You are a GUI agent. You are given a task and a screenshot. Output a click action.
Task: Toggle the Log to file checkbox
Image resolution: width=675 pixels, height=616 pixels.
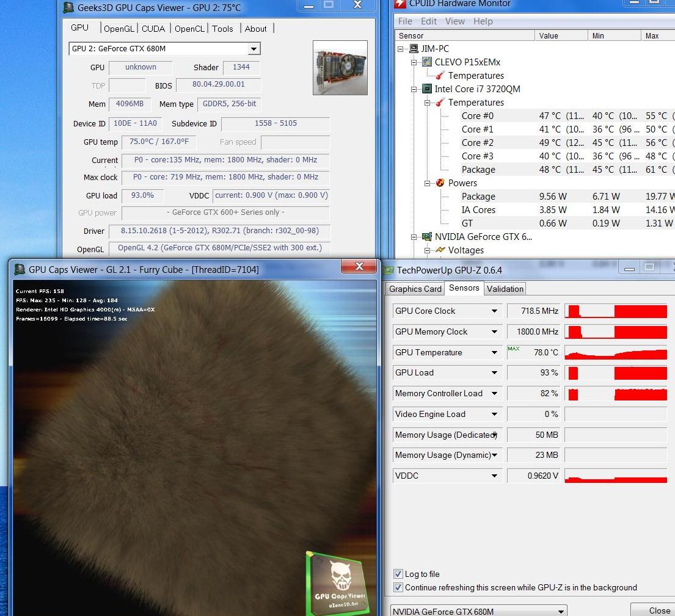398,574
